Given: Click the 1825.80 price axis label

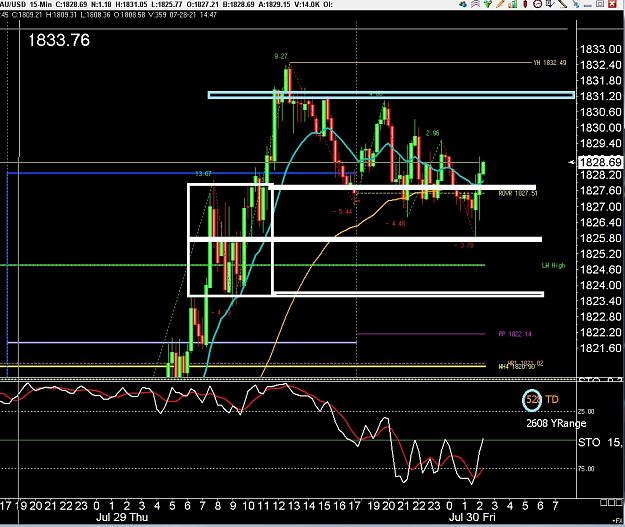Looking at the screenshot, I should [x=601, y=238].
